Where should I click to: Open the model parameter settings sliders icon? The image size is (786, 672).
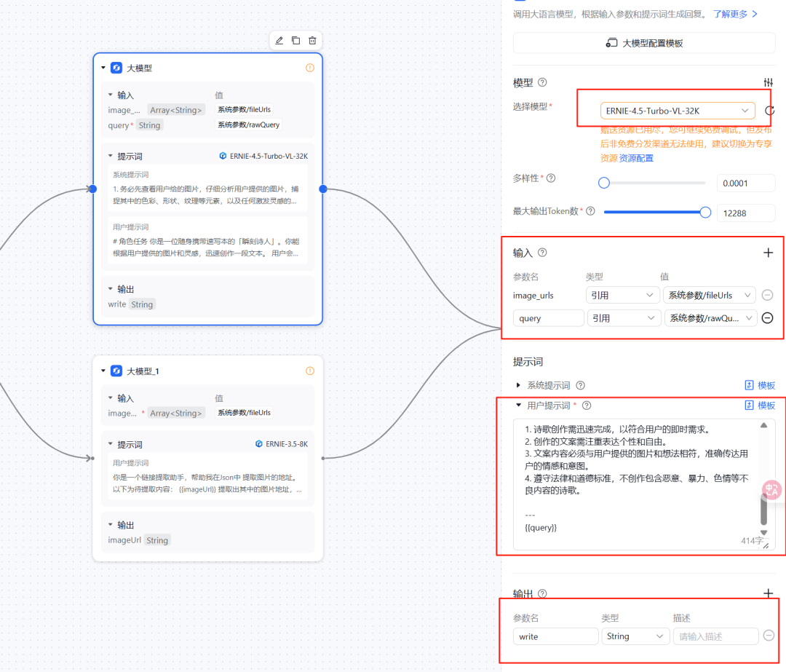[768, 82]
